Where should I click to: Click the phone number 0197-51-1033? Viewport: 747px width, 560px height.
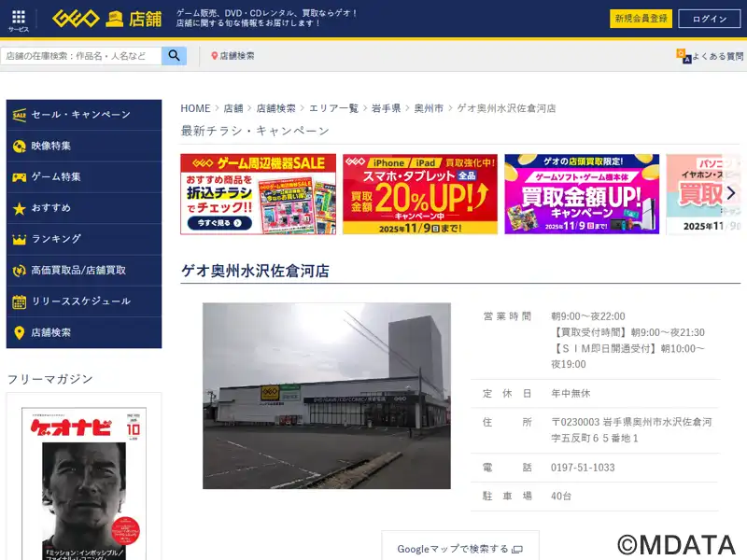tap(583, 468)
